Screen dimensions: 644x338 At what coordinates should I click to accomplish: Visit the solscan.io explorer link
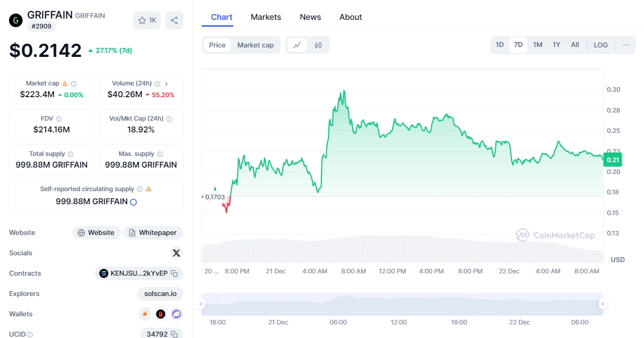(160, 293)
